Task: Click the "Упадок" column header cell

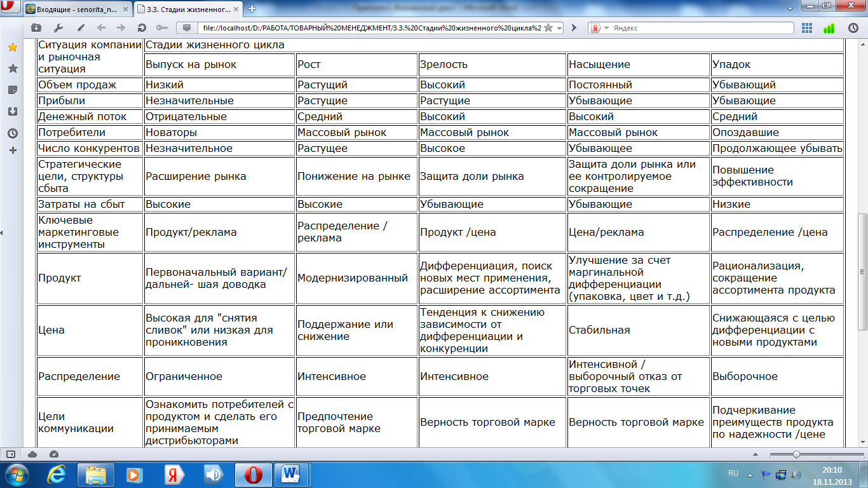Action: 777,64
